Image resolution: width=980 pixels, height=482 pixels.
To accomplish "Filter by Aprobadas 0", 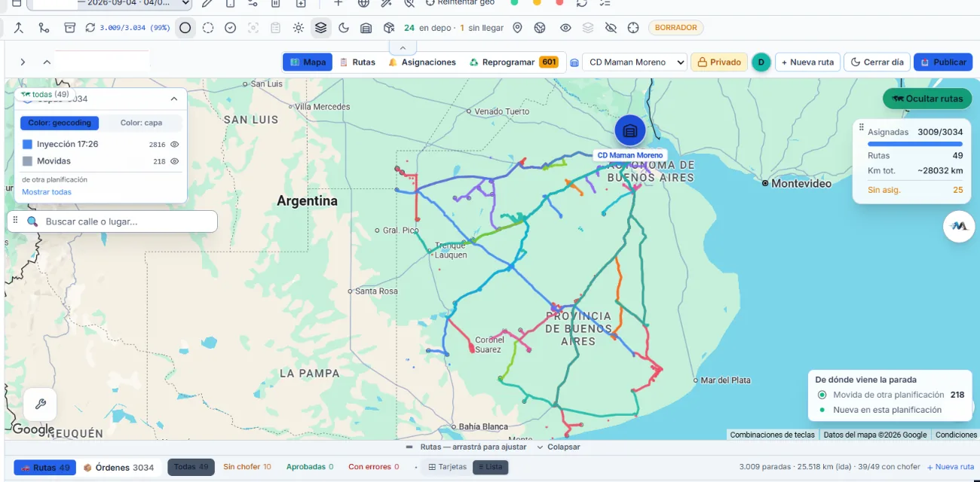I will click(x=310, y=467).
